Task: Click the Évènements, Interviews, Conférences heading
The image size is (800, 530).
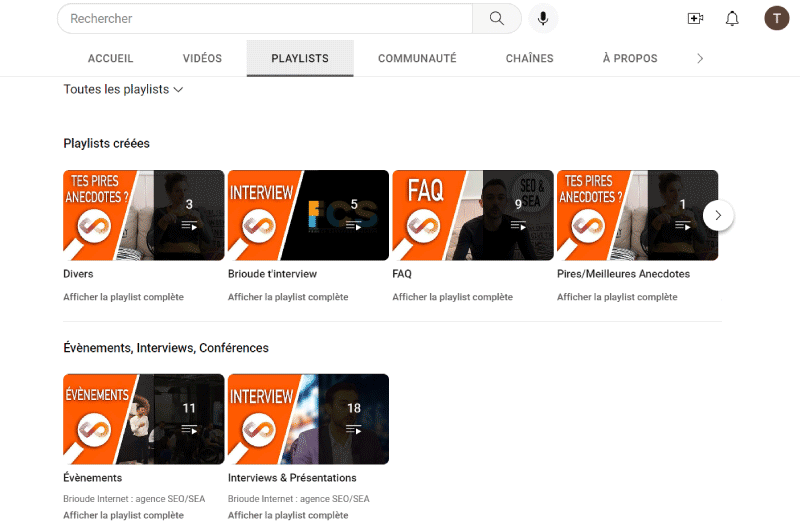Action: (x=166, y=348)
